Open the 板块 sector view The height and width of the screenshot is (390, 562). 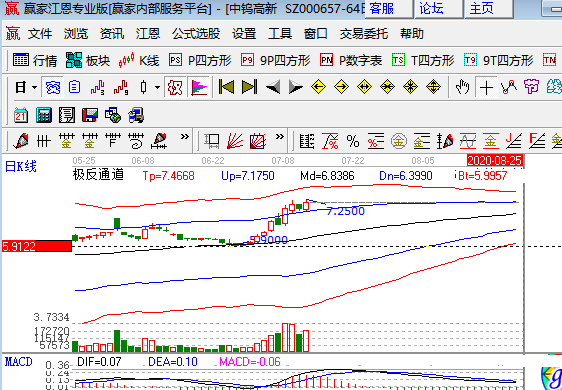click(x=88, y=60)
